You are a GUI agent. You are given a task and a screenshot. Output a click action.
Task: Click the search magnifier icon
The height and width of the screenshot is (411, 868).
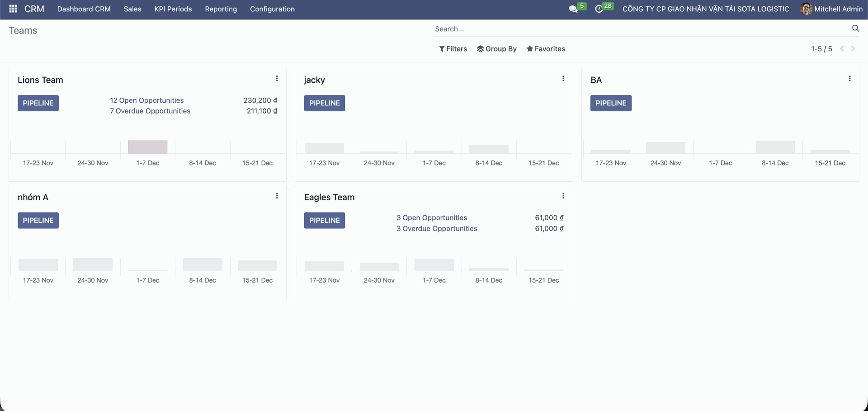[x=855, y=28]
